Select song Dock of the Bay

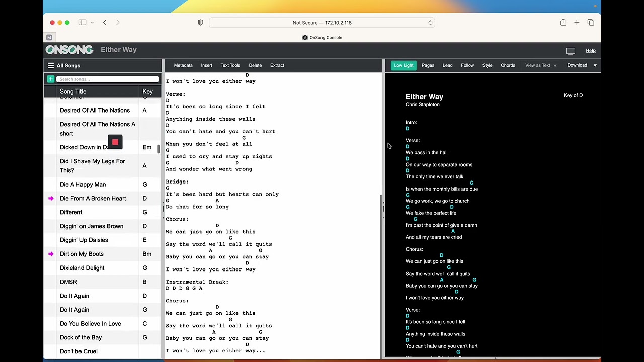[80, 338]
